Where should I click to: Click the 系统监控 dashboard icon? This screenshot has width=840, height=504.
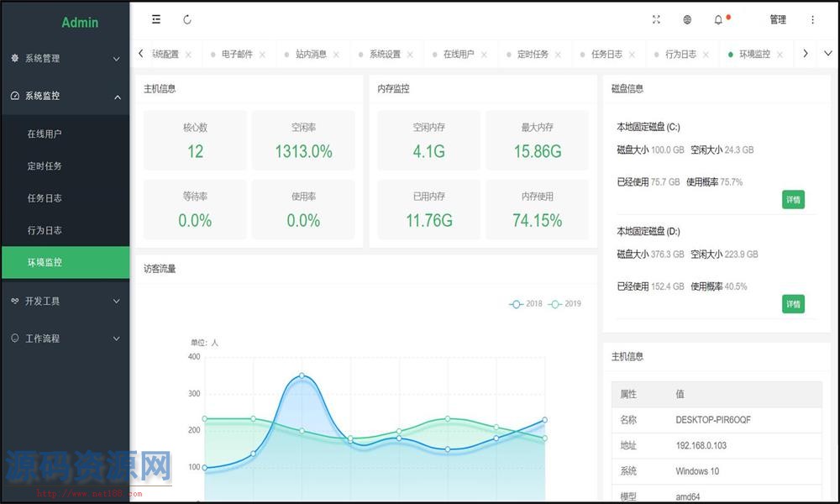pyautogui.click(x=15, y=95)
